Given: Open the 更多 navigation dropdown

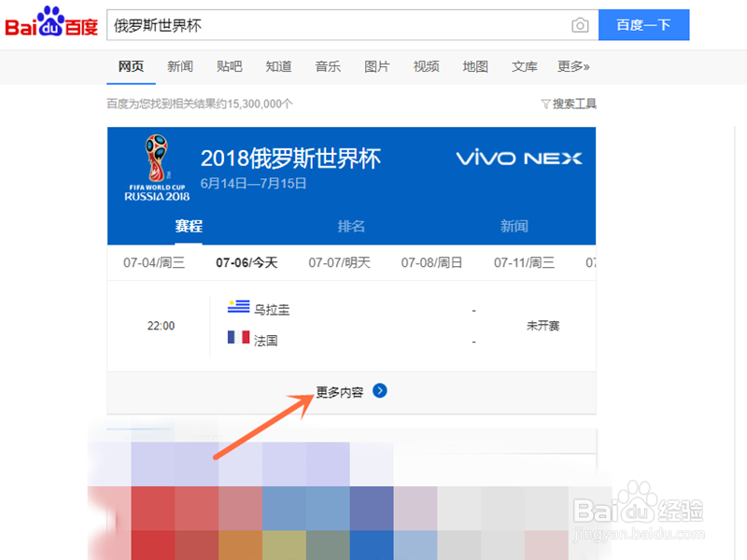Looking at the screenshot, I should 572,66.
